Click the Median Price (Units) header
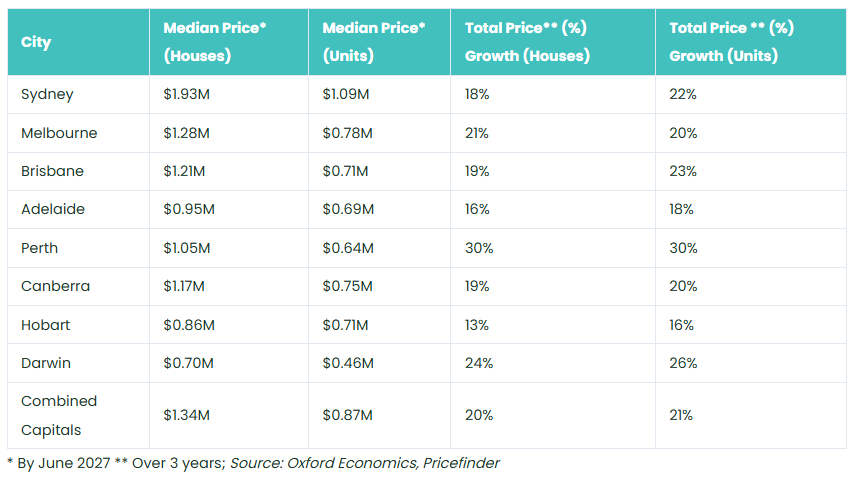This screenshot has width=854, height=482. click(x=373, y=42)
